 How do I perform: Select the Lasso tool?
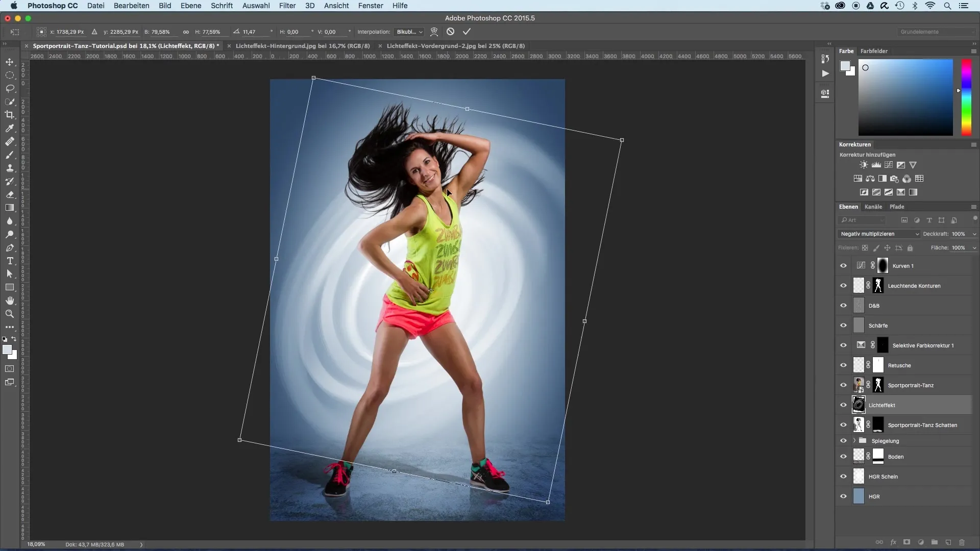coord(10,88)
